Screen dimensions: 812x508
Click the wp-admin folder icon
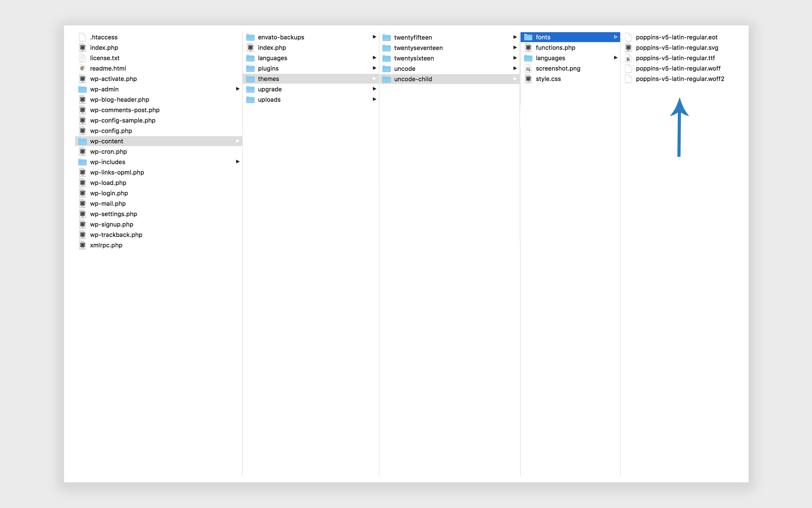click(x=82, y=89)
